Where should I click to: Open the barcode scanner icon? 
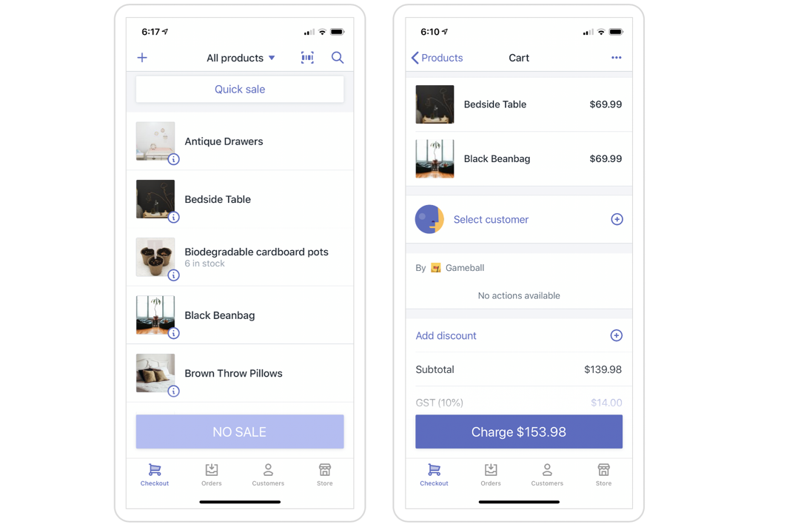pyautogui.click(x=308, y=58)
